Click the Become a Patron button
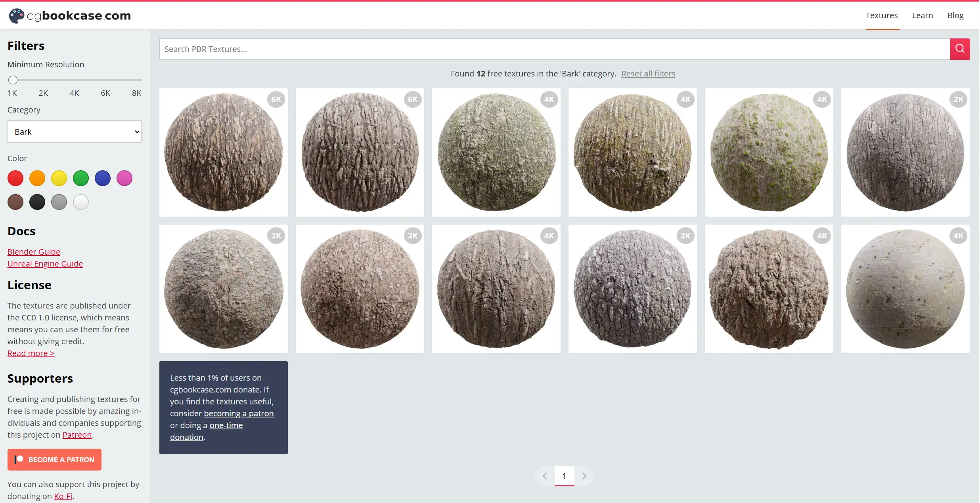The height and width of the screenshot is (503, 980). [54, 459]
